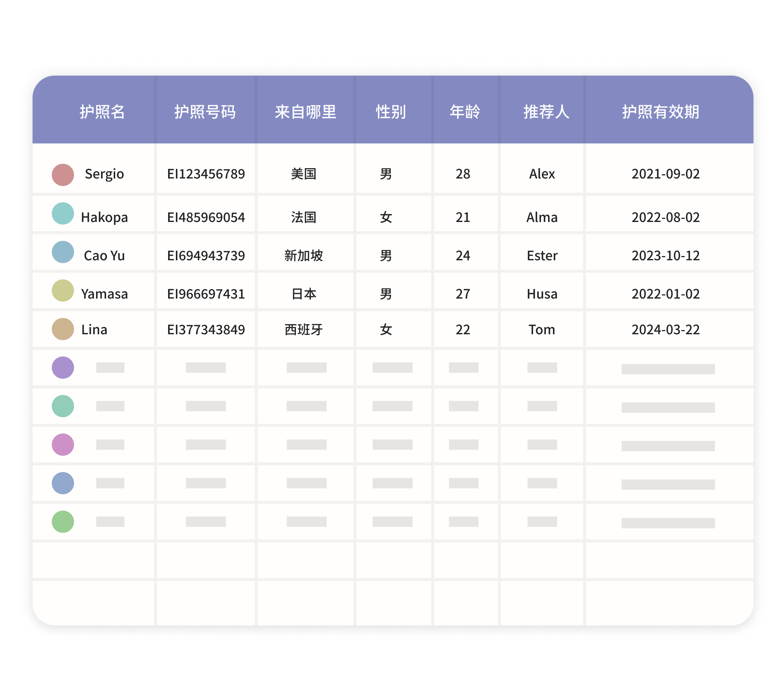Select expiry date 2024-03-22 cell

669,329
